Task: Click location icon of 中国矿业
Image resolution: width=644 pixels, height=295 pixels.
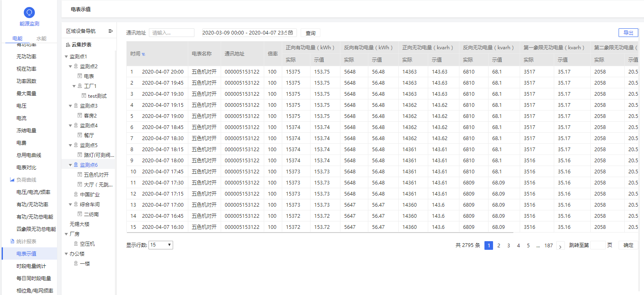Action: (x=76, y=194)
